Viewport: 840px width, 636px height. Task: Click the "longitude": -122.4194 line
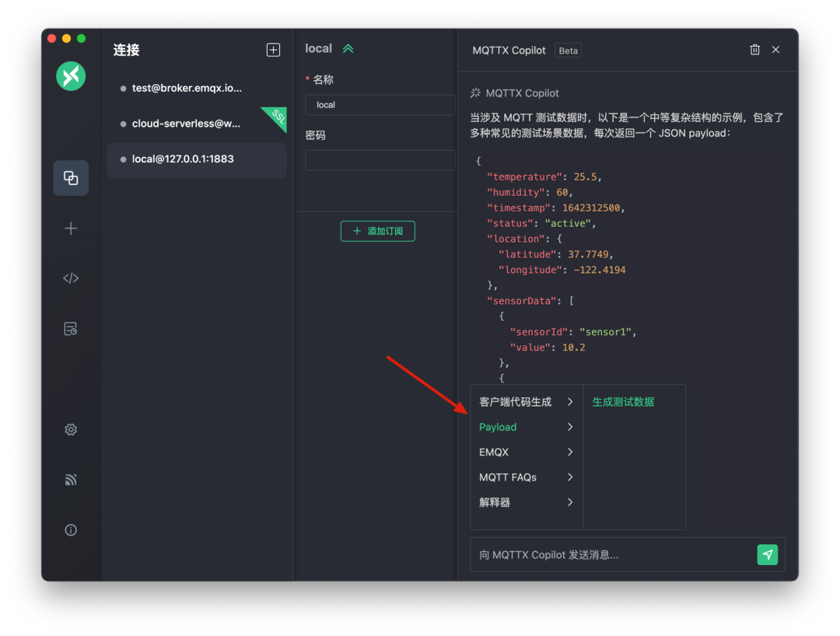coord(562,271)
